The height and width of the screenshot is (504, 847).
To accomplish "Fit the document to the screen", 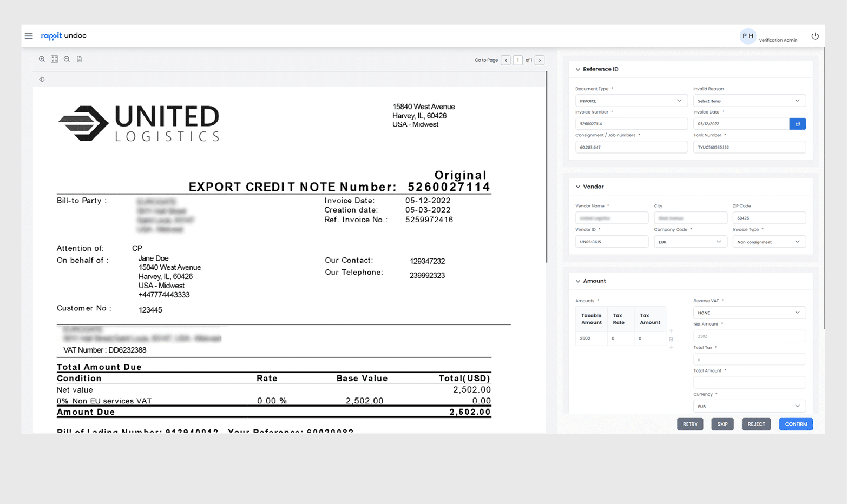I will tap(54, 58).
